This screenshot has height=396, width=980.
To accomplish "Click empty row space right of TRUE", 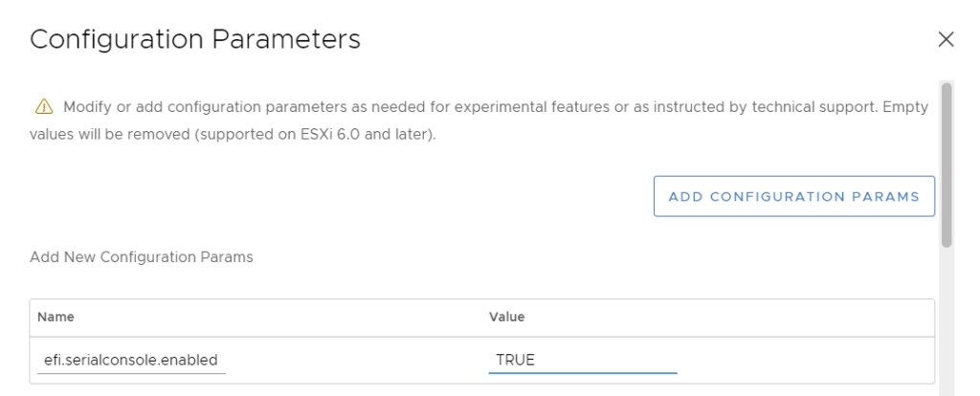I will (x=805, y=361).
